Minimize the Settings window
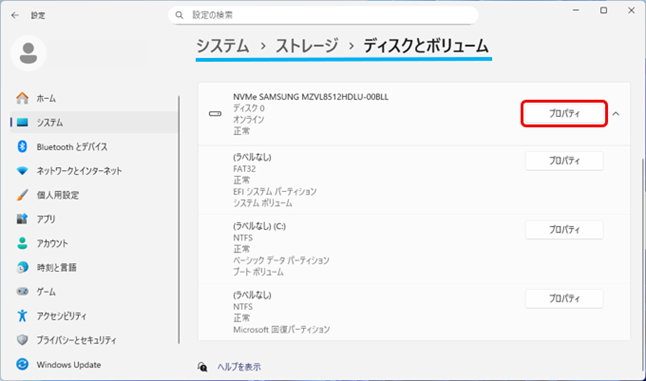The image size is (646, 381). tap(576, 10)
